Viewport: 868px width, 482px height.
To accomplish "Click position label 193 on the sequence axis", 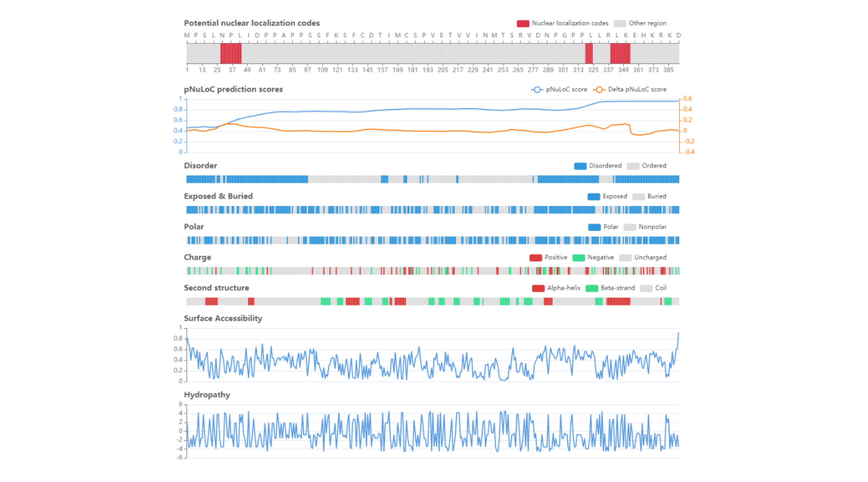I will coord(428,70).
